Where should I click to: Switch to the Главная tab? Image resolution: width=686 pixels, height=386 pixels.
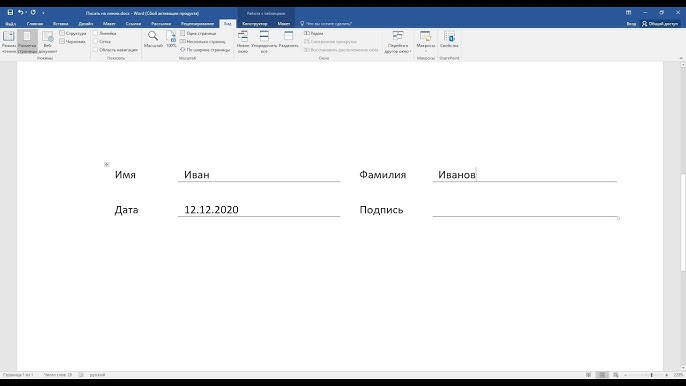pyautogui.click(x=35, y=24)
